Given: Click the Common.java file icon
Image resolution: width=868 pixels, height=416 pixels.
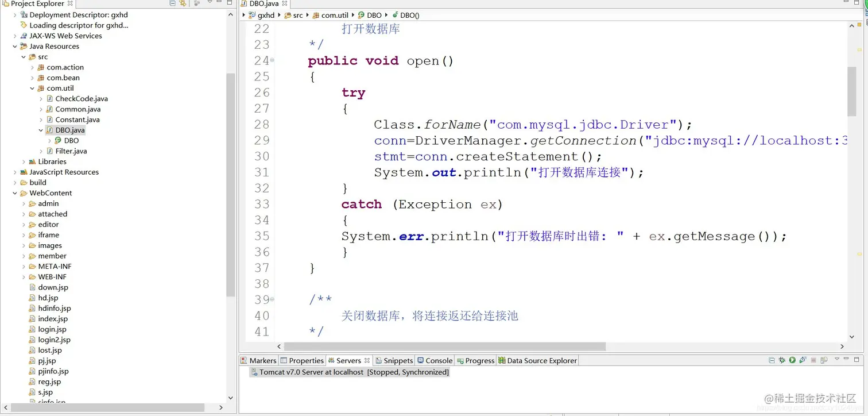Looking at the screenshot, I should pos(50,109).
